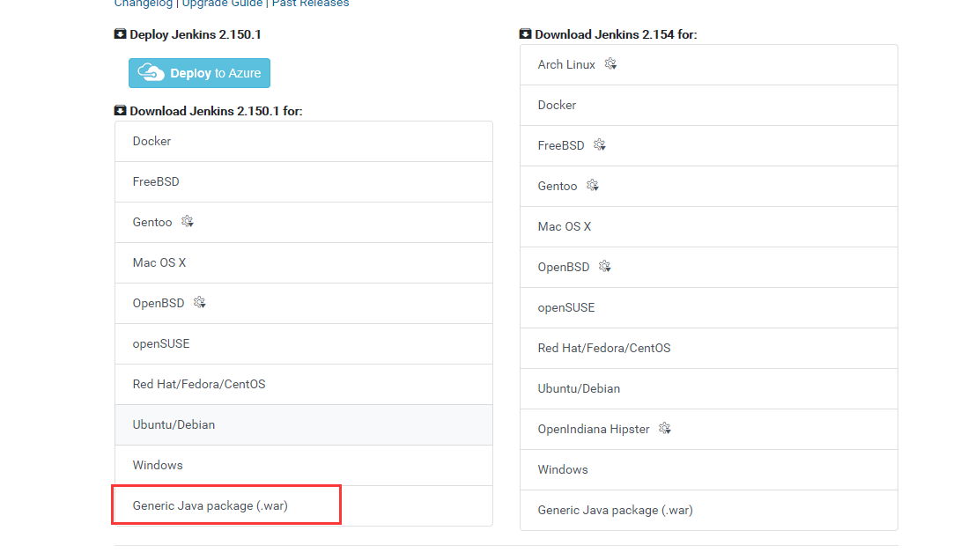Click gear icon next to OpenIndiana Hipster
This screenshot has height=560, width=968.
(x=665, y=429)
